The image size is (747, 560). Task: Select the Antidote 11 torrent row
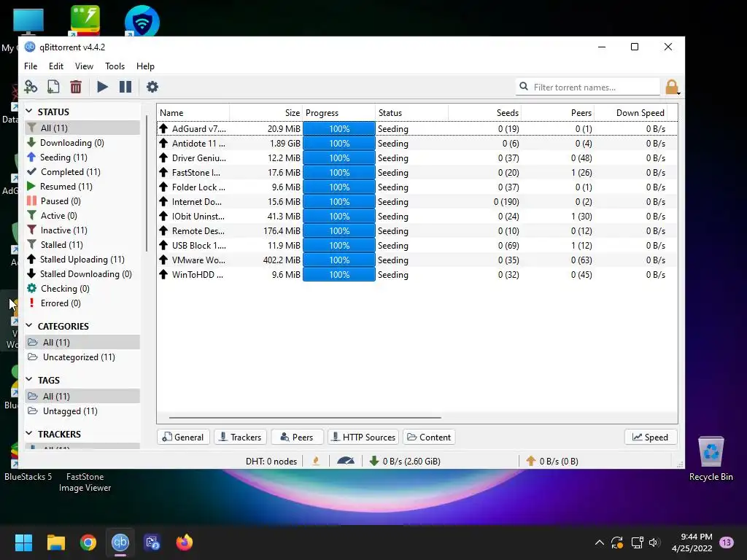point(417,144)
